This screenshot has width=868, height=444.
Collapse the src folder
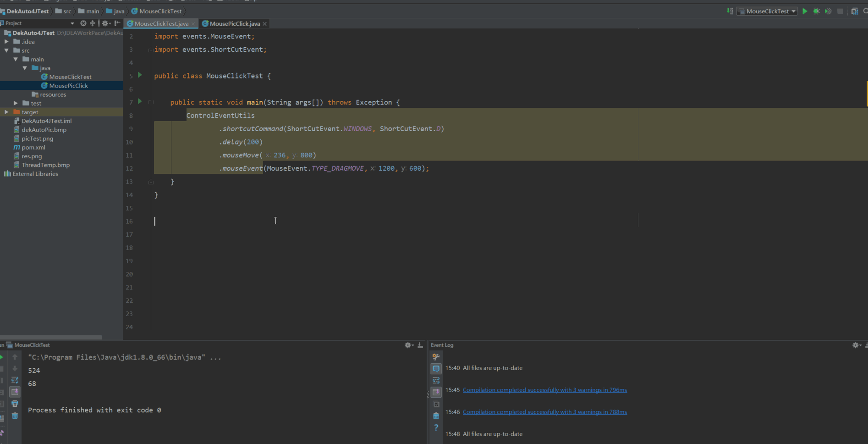click(6, 50)
